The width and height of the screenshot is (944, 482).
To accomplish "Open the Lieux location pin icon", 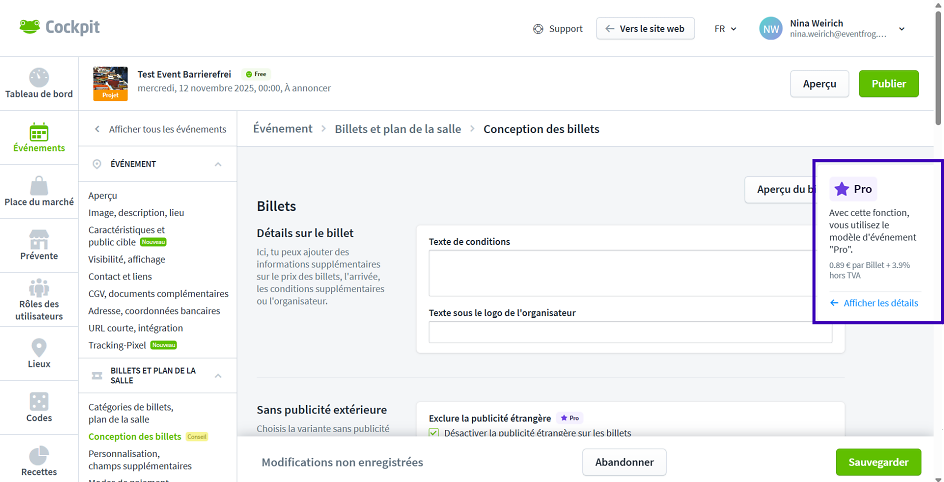I will coord(39,348).
